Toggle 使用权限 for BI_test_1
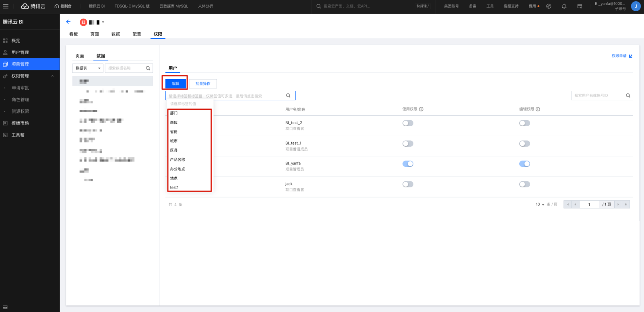The image size is (644, 312). tap(408, 144)
